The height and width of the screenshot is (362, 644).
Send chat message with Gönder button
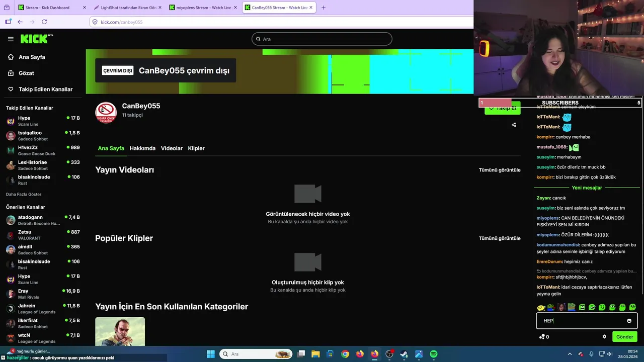tap(624, 337)
